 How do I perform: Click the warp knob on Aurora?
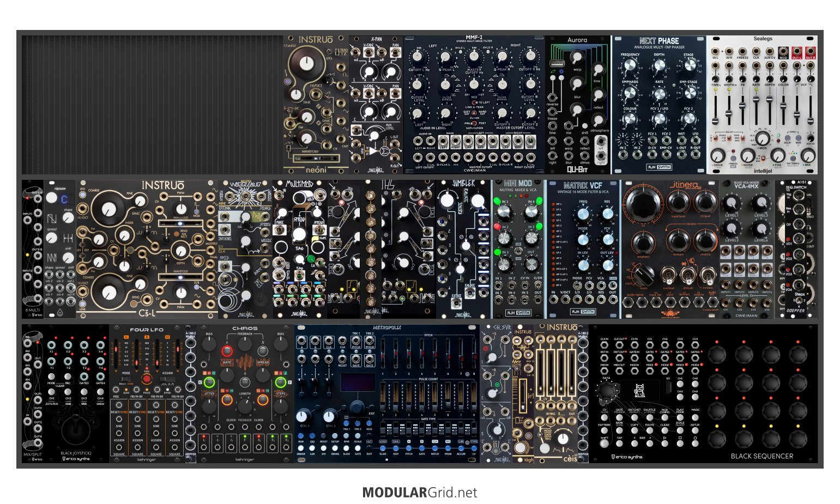(x=576, y=58)
